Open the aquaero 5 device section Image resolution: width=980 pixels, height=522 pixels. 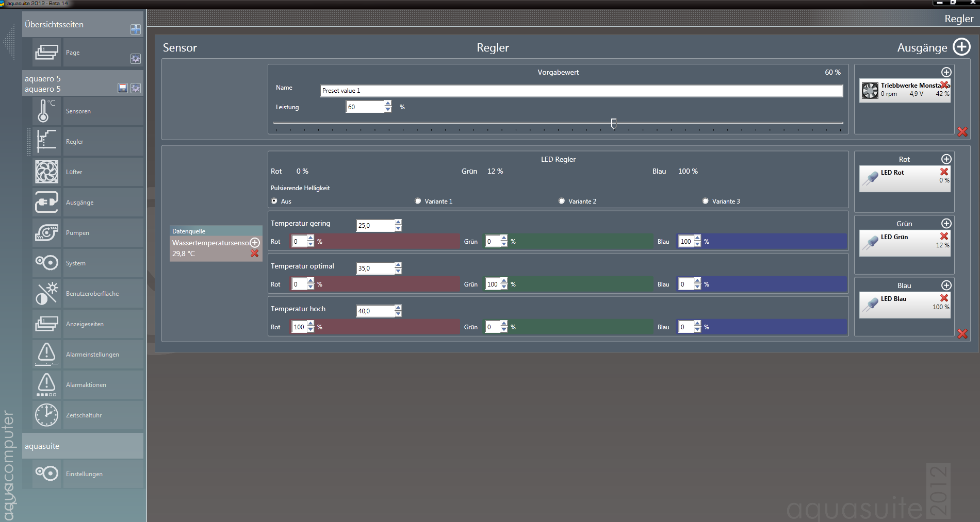(83, 83)
